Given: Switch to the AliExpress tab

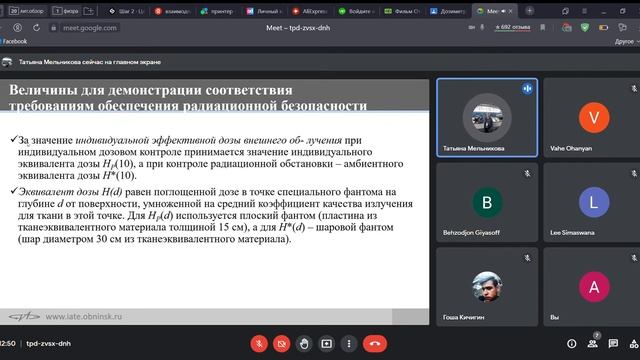Looking at the screenshot, I should [310, 11].
